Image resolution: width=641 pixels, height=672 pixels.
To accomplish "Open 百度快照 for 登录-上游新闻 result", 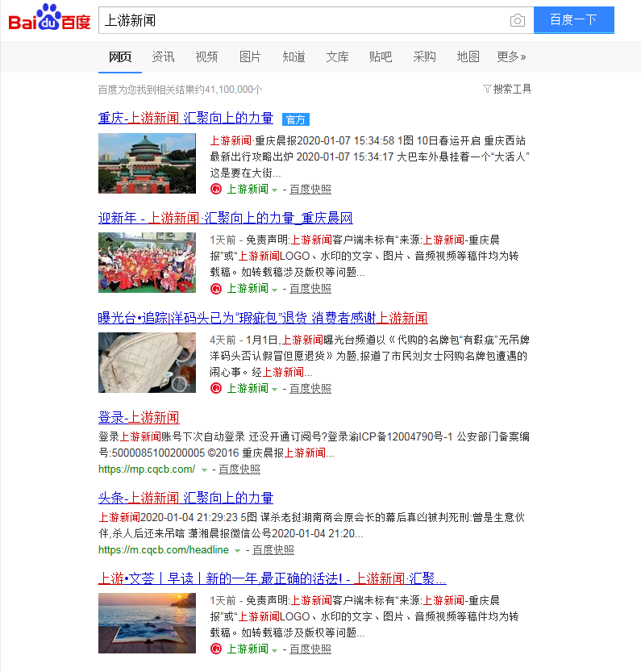I will [x=239, y=470].
